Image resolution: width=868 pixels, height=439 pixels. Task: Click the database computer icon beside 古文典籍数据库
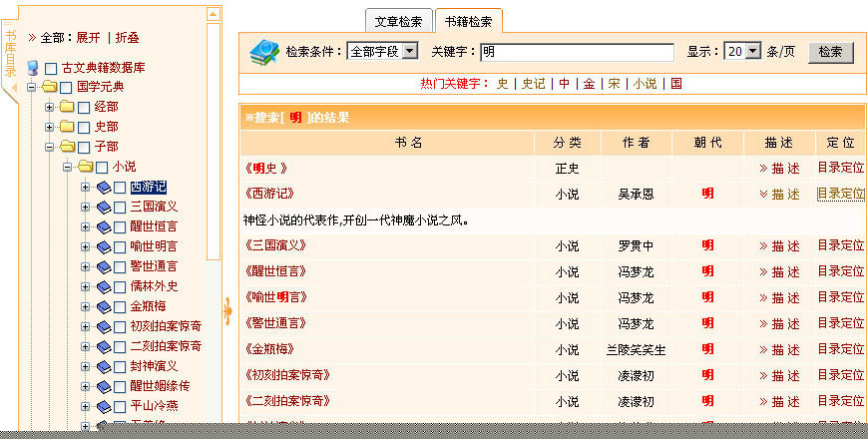tap(33, 68)
